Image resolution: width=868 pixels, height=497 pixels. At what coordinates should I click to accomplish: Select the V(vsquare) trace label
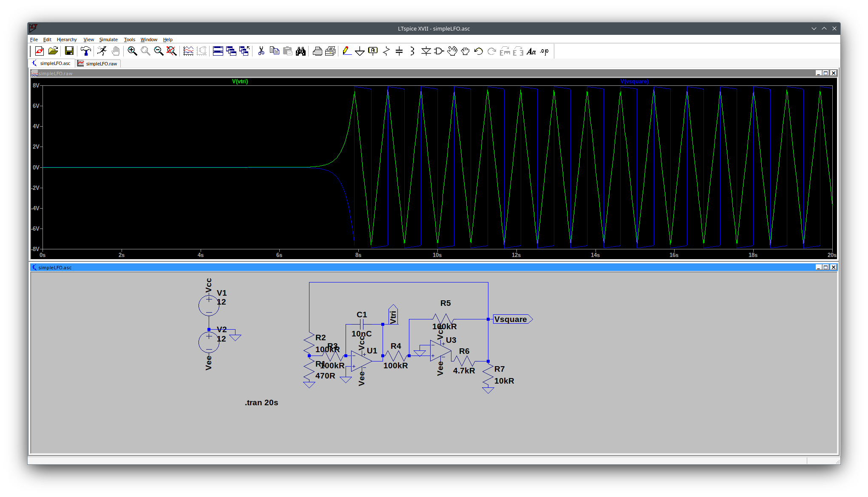pos(635,81)
